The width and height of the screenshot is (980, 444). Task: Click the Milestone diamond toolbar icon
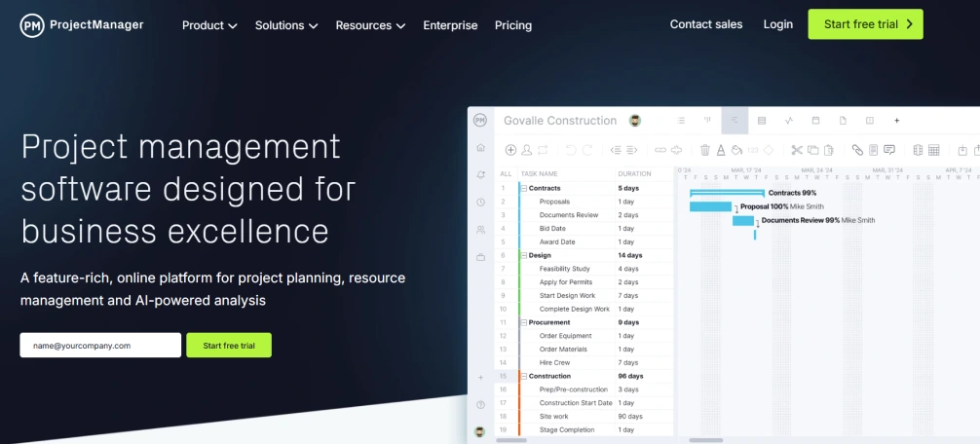(769, 150)
